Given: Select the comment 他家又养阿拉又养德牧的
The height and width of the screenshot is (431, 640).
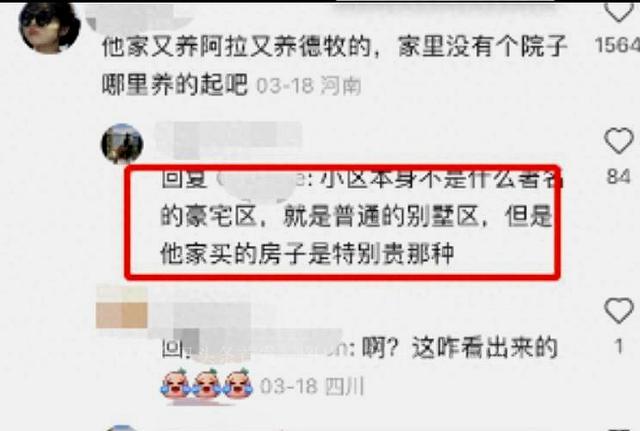Looking at the screenshot, I should point(237,46).
